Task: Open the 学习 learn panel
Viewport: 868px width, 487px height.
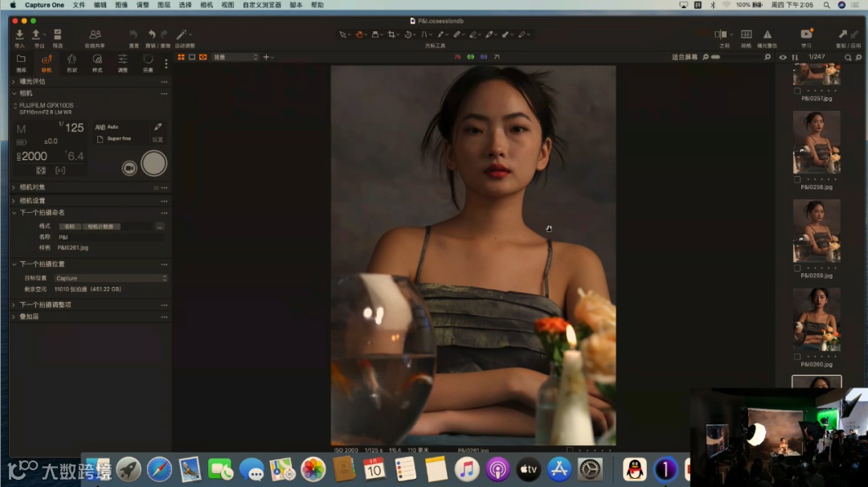Action: pos(807,35)
